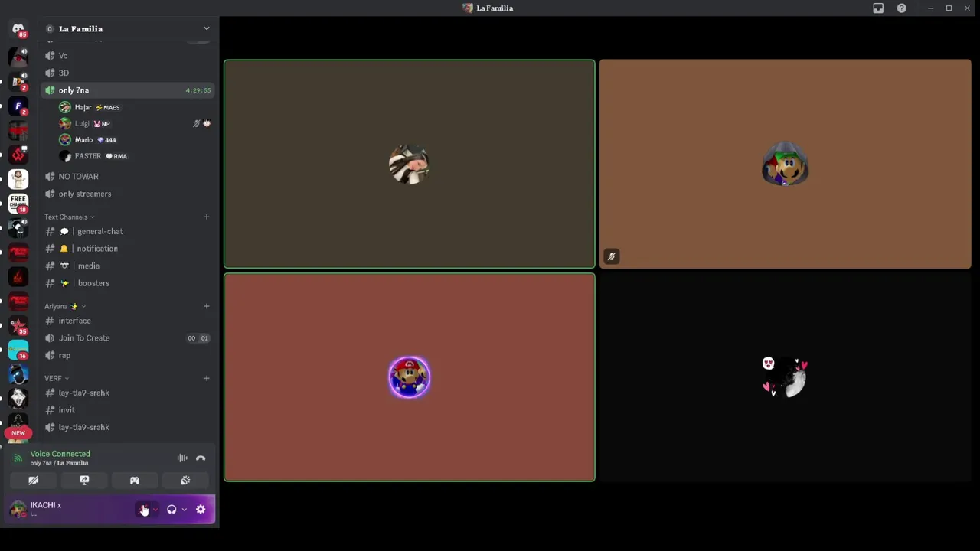
Task: Open Hajar's profile in voice list
Action: pos(134,107)
